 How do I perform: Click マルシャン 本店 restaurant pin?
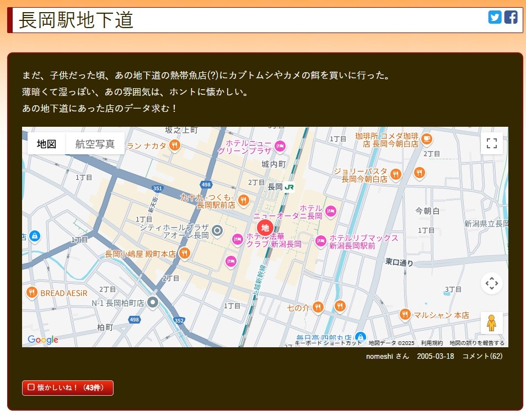tap(405, 314)
